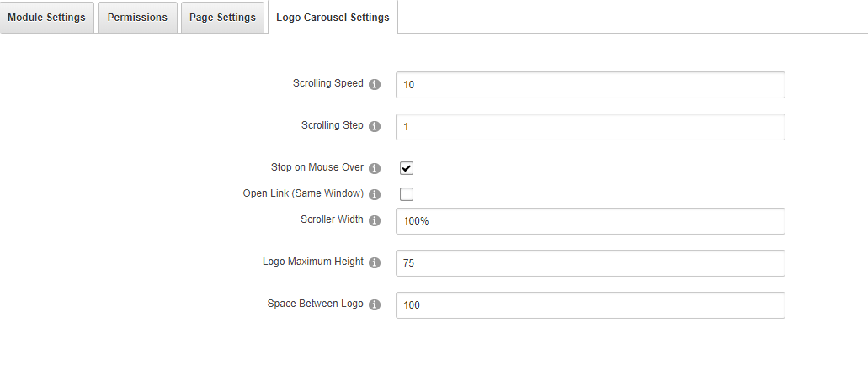868x370 pixels.
Task: Select Logo Carousel Settings tab
Action: [x=333, y=18]
